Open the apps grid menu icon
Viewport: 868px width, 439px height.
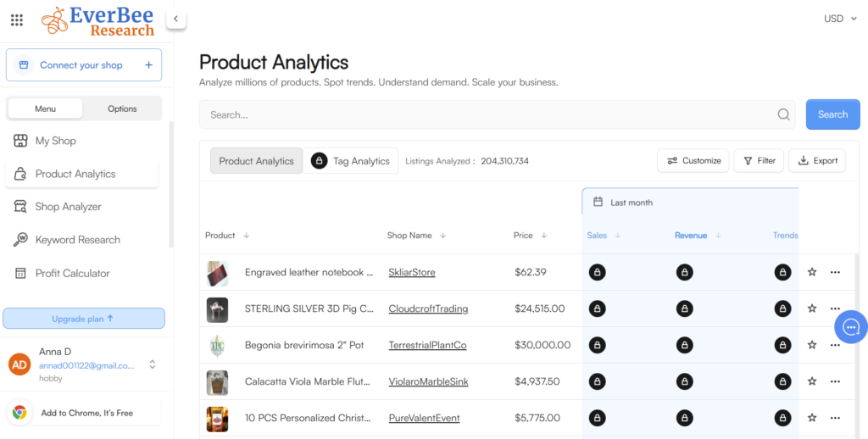pyautogui.click(x=16, y=19)
